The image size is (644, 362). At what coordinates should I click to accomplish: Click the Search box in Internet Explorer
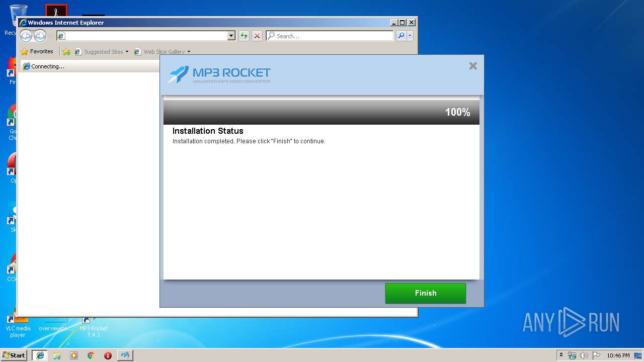tap(330, 36)
